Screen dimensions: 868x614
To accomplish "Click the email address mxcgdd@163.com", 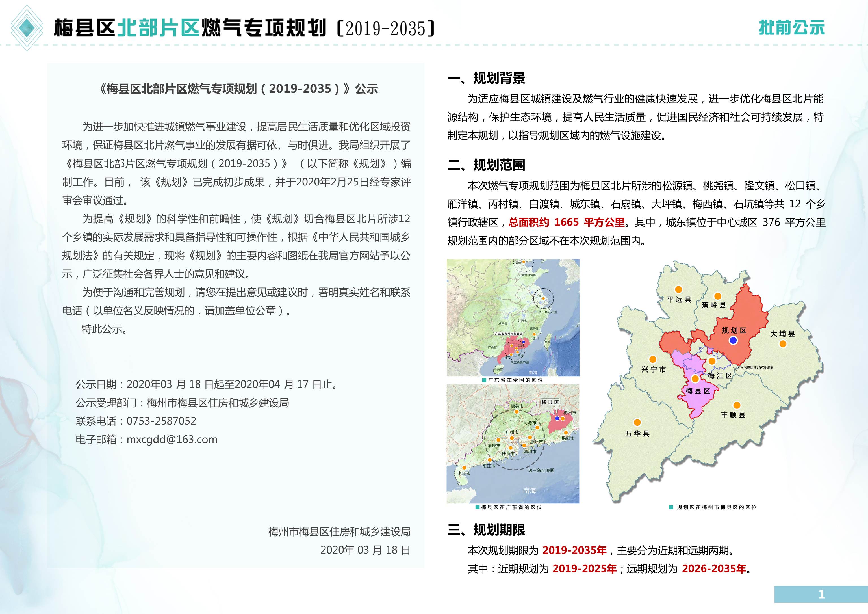I will click(x=172, y=439).
